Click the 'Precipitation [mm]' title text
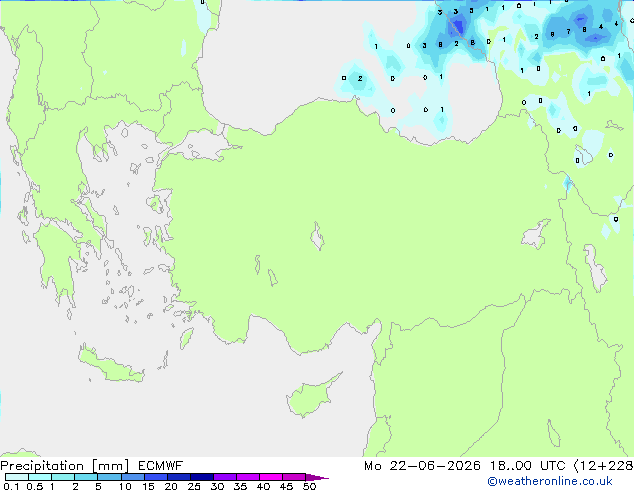Viewport: 634px width, 490px height. coord(65,466)
